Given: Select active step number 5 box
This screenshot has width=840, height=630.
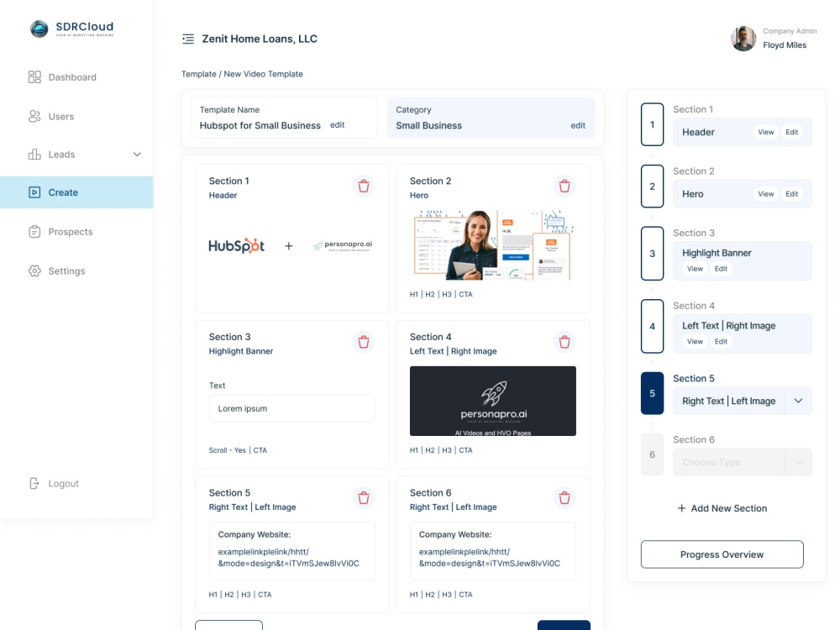Looking at the screenshot, I should point(652,393).
